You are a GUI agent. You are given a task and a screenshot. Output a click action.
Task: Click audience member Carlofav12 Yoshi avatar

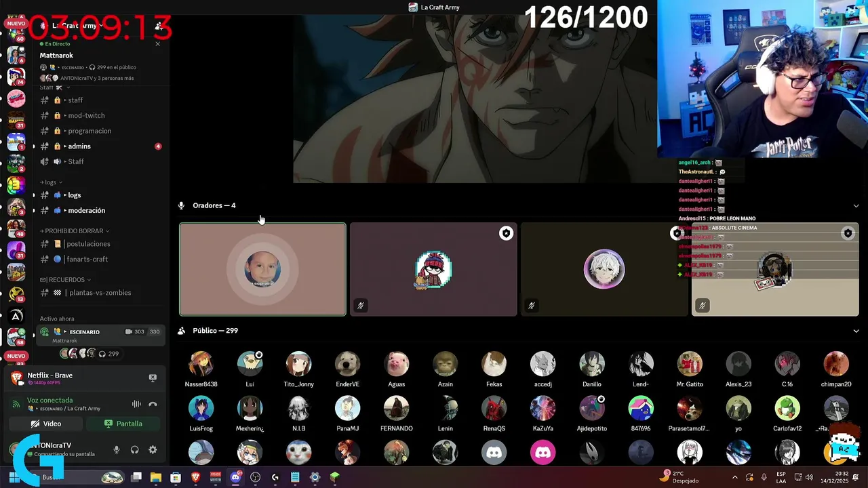pos(787,409)
